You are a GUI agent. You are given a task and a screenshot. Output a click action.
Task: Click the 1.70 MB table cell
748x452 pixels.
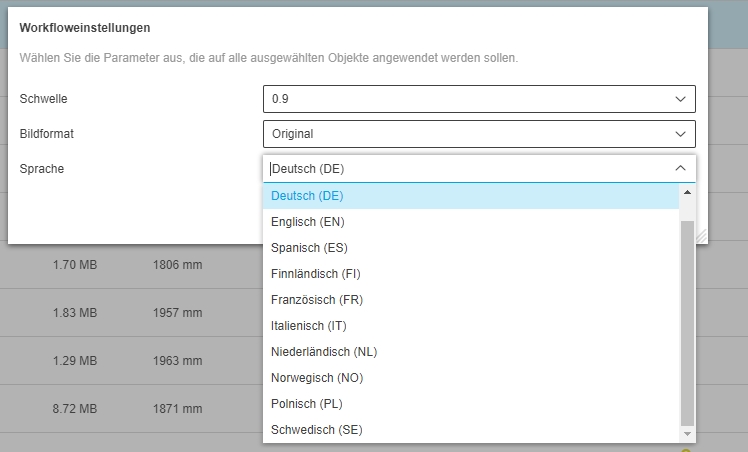coord(75,266)
